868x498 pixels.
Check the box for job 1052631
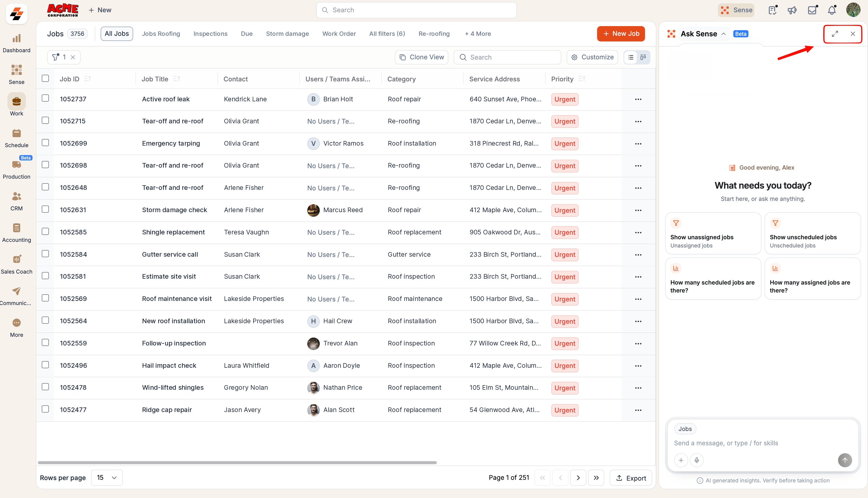[45, 209]
